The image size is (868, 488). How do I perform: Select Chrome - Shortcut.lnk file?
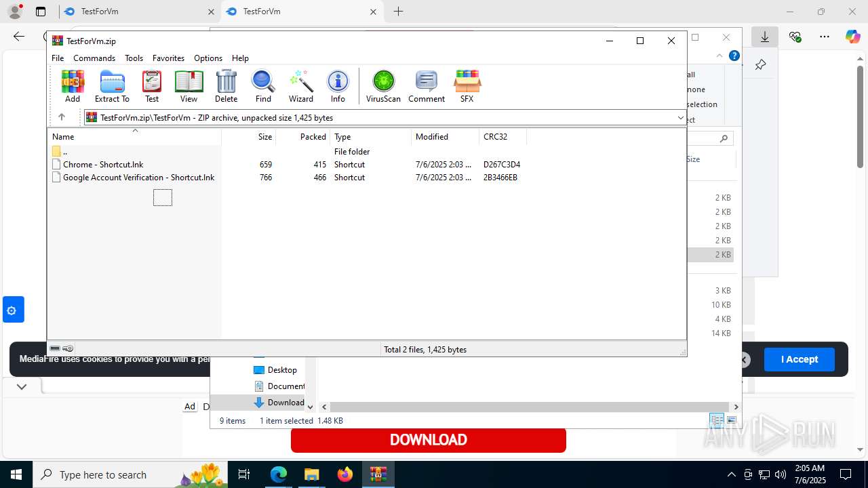103,165
